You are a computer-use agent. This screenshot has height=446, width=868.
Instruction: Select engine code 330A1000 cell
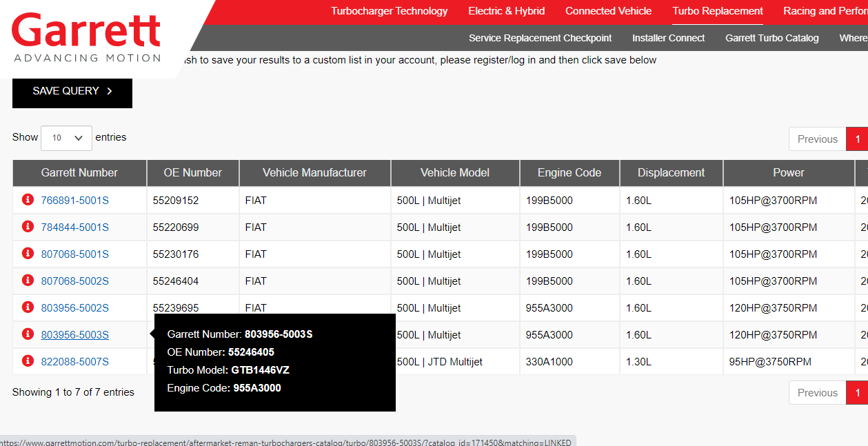pyautogui.click(x=569, y=362)
